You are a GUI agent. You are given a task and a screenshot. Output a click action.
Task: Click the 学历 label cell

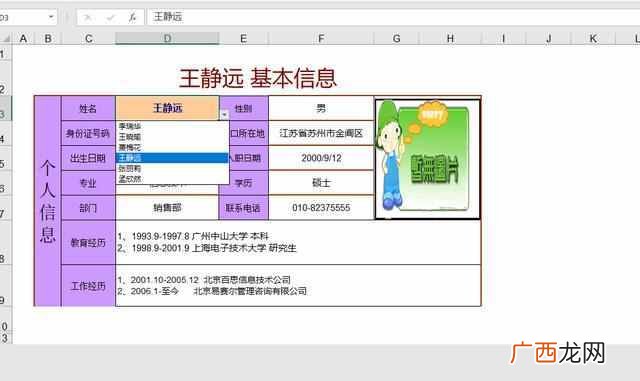[x=244, y=183]
